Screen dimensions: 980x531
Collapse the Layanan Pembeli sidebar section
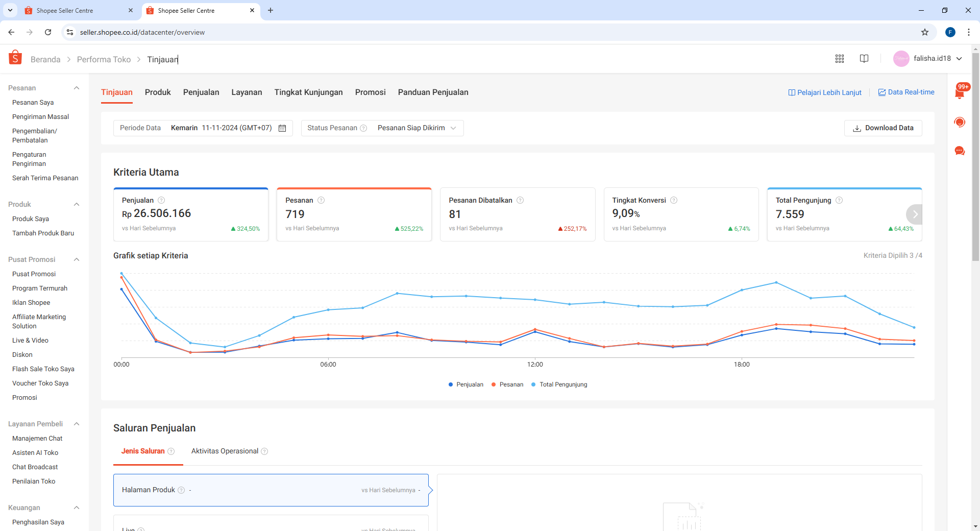click(77, 424)
